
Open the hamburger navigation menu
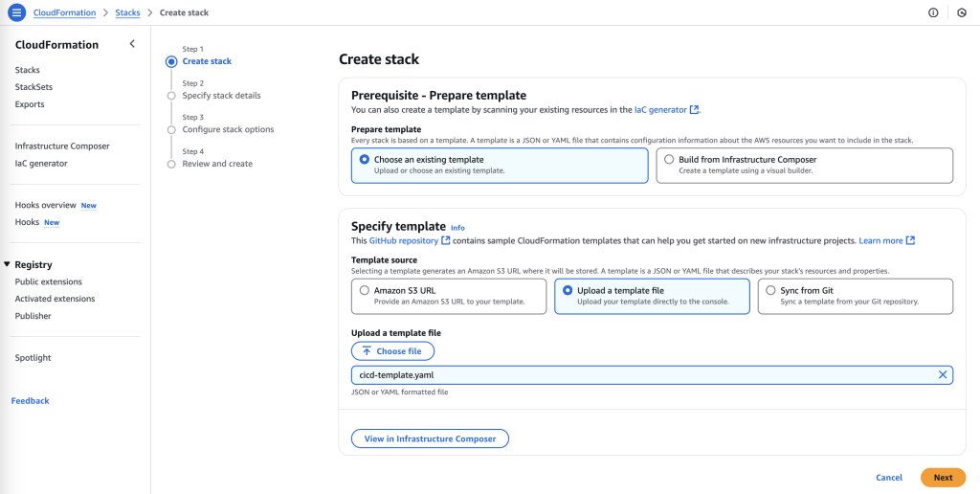15,12
